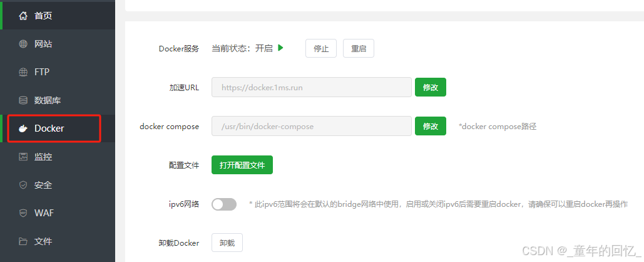Image resolution: width=644 pixels, height=262 pixels.
Task: Open the 网站 menu item
Action: (58, 44)
